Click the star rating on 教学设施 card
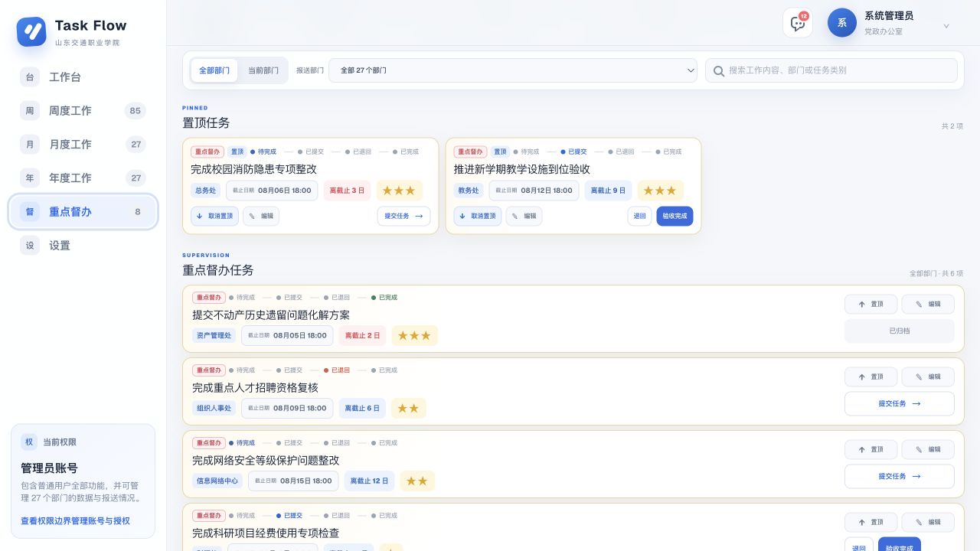The image size is (980, 551). (x=660, y=191)
